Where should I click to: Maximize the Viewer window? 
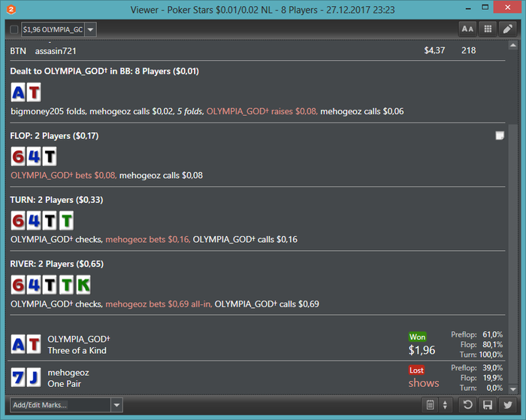[485, 8]
